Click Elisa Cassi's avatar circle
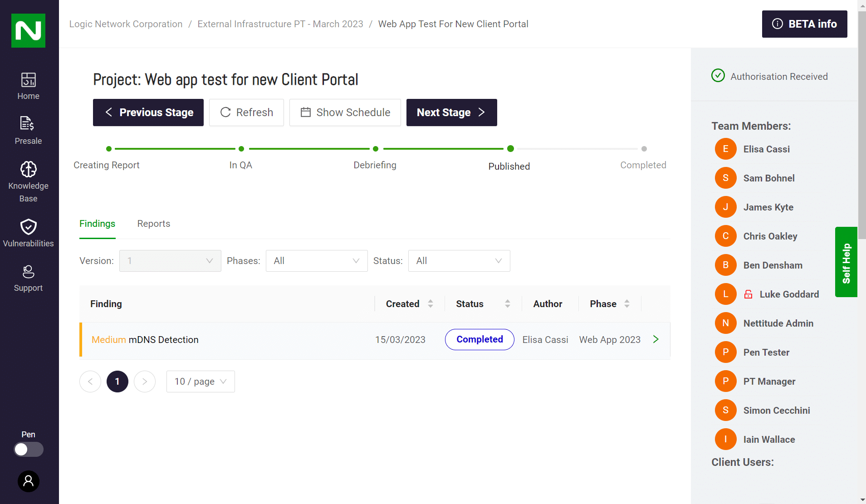Screen dimensions: 866x504 point(725,149)
